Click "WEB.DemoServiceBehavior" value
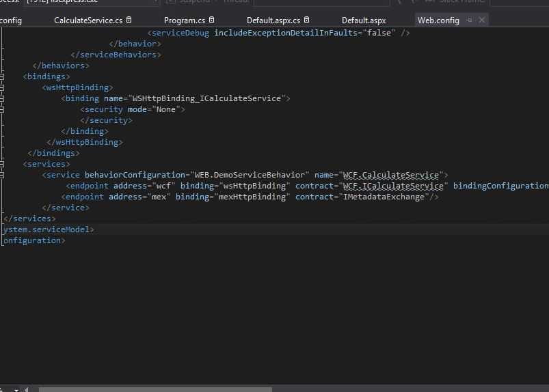This screenshot has height=392, width=549. pyautogui.click(x=250, y=175)
